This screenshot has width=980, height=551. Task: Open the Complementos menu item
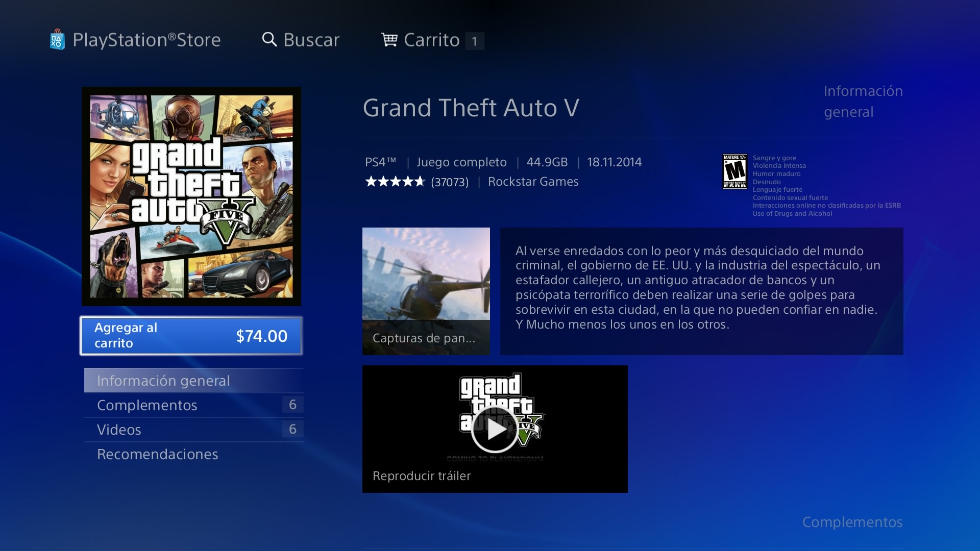[194, 405]
